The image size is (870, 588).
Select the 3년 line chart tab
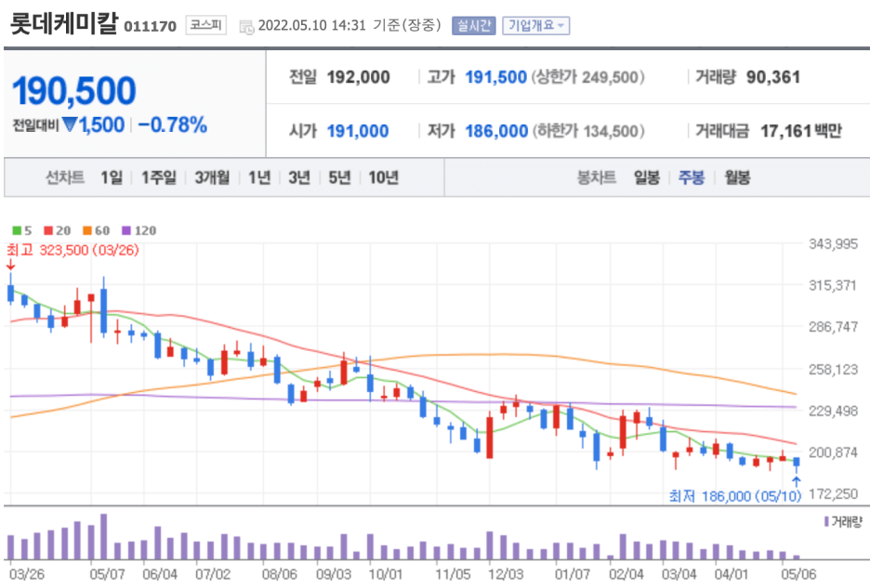coord(299,177)
